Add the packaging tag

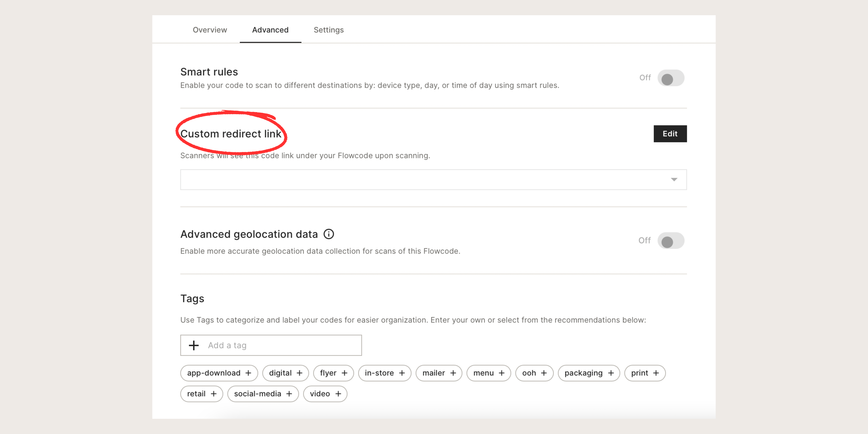pyautogui.click(x=589, y=373)
